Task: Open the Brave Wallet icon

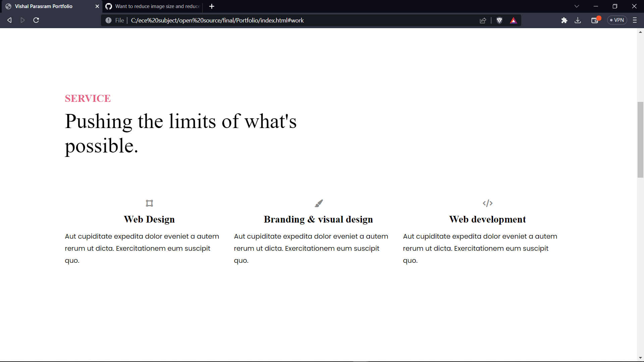Action: (x=595, y=20)
